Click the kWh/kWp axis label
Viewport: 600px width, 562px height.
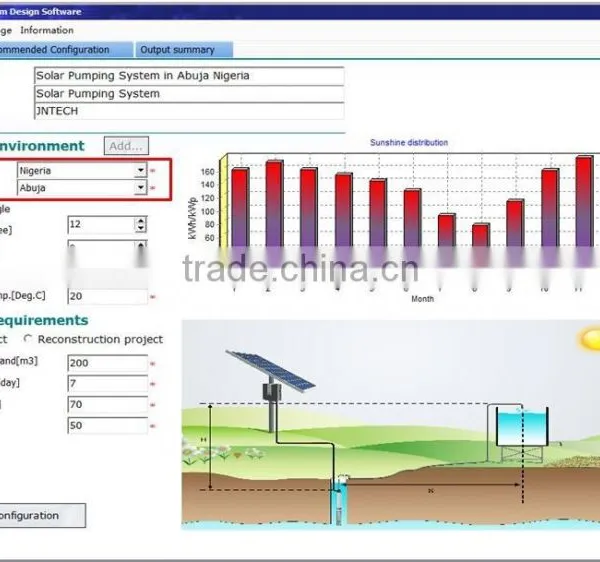(192, 218)
